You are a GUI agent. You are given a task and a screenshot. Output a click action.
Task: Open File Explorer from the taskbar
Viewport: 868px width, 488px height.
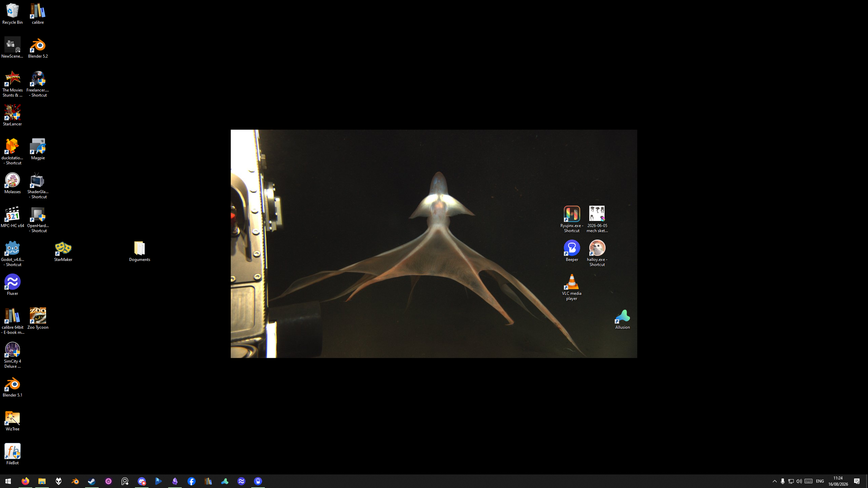(x=42, y=481)
